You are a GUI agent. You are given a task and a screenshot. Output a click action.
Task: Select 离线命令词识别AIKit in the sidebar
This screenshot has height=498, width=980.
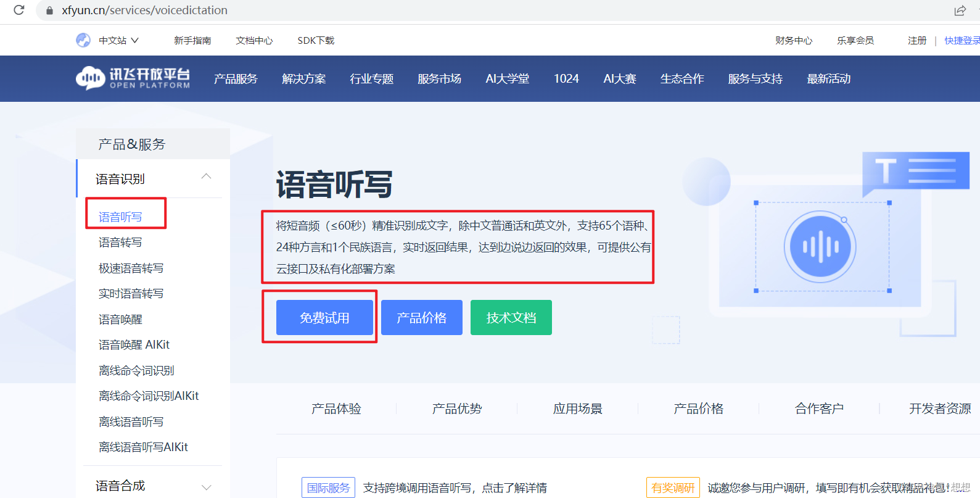click(149, 396)
